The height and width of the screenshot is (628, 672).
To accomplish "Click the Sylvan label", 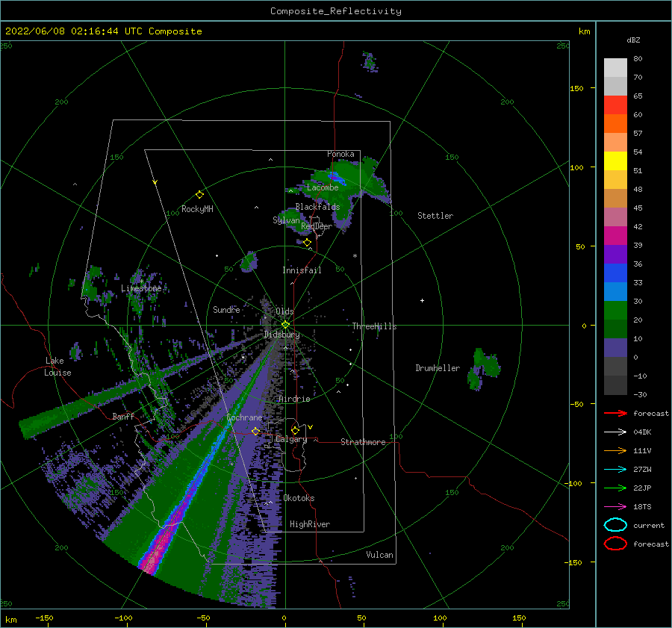I will [x=286, y=220].
